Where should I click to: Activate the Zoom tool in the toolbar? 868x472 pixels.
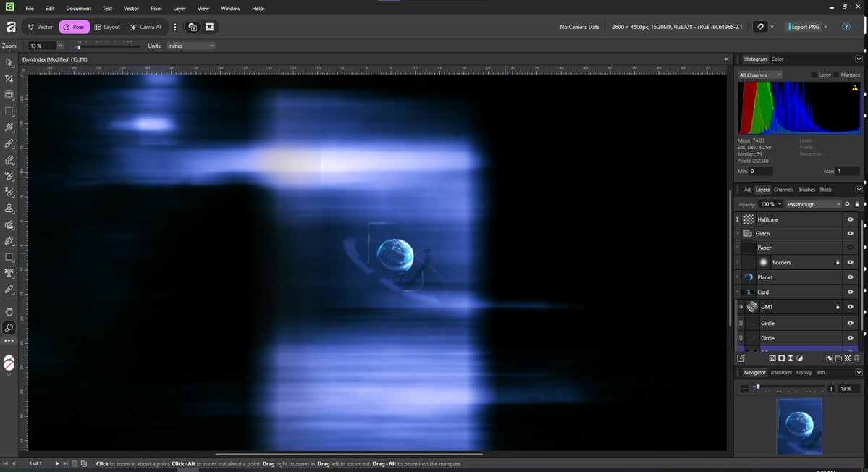[x=9, y=328]
